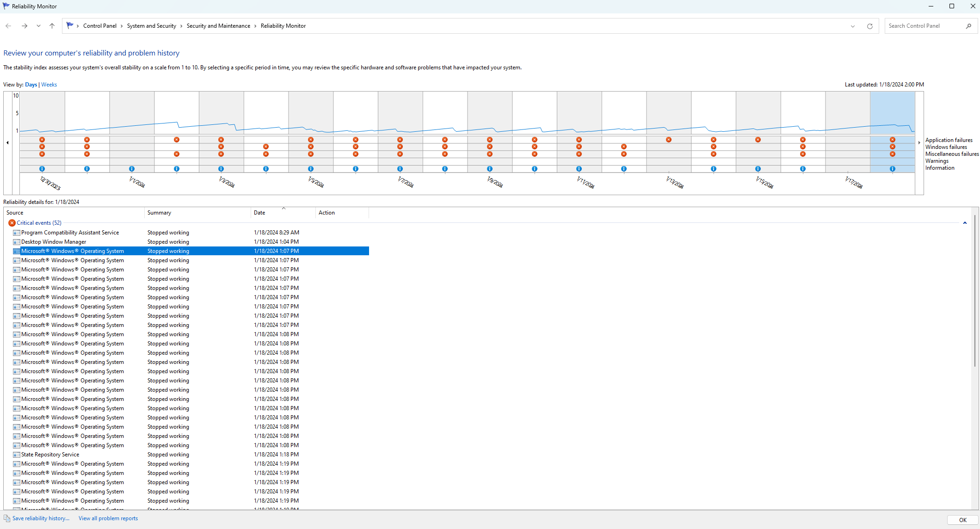Open the address bar history dropdown

point(853,26)
